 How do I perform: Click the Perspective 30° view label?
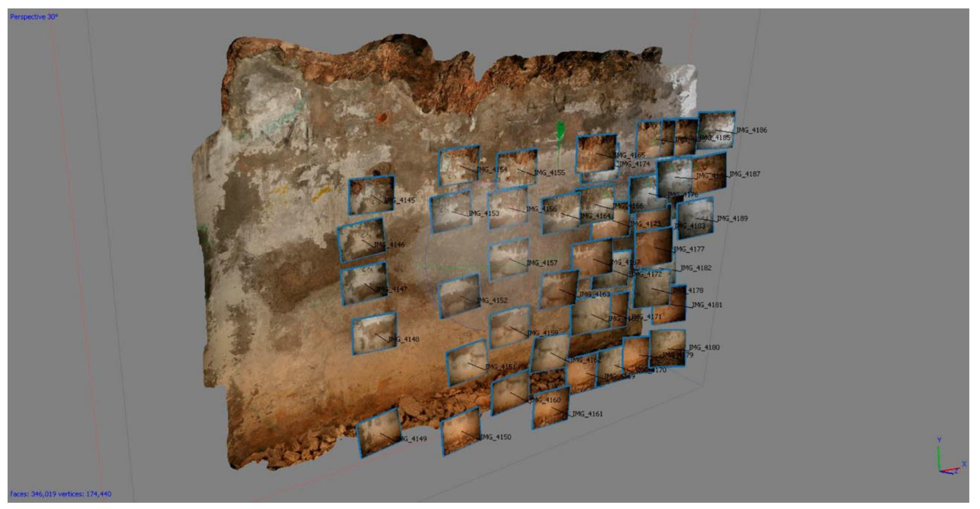(x=34, y=17)
